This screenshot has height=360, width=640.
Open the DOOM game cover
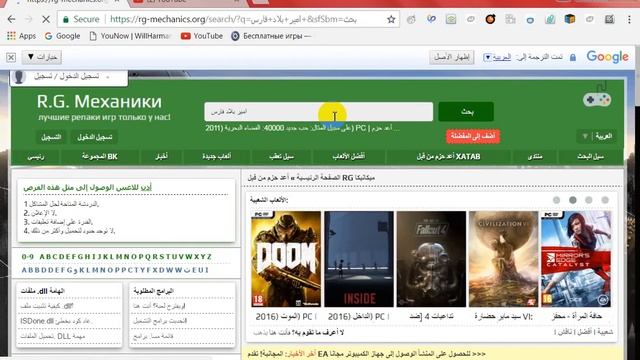click(x=286, y=259)
